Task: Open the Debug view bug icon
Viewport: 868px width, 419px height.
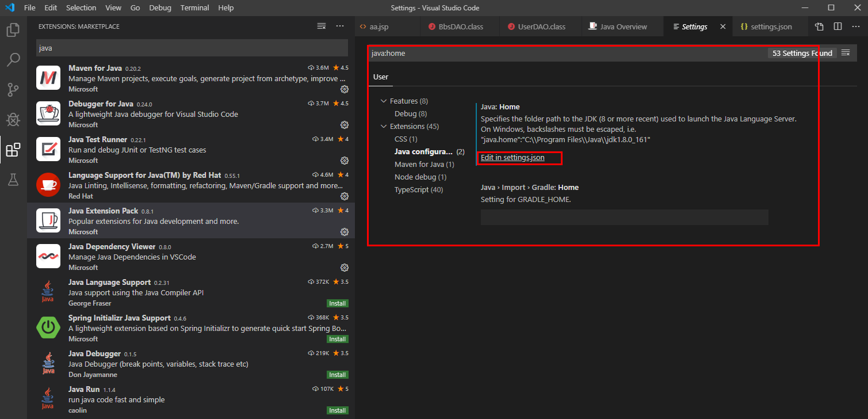Action: coord(13,120)
